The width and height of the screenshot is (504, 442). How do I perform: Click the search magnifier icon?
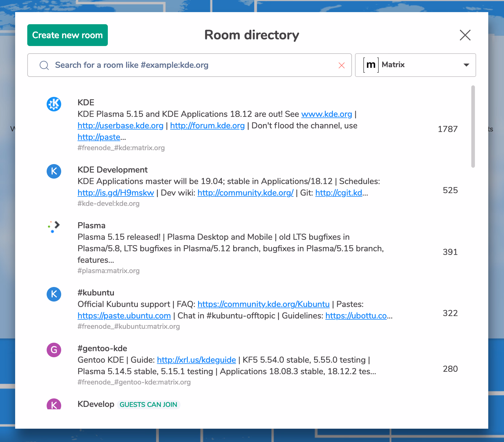44,65
